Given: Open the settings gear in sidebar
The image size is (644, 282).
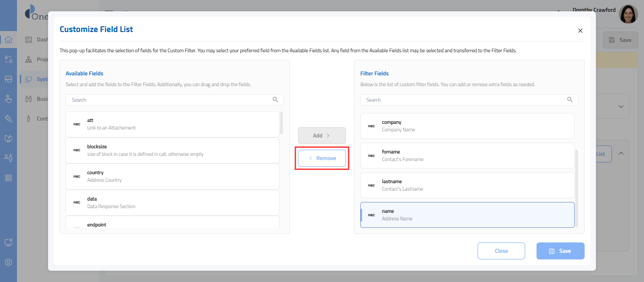Looking at the screenshot, I should tap(8, 262).
